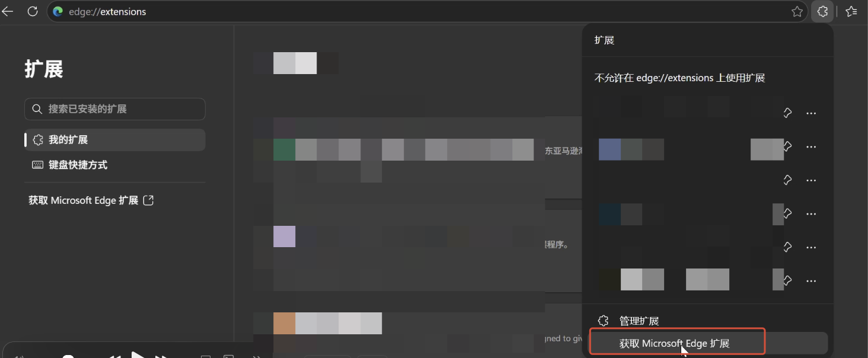This screenshot has height=358, width=868.
Task: Click the gear-puzzle icon beside 管理扩展
Action: click(603, 321)
